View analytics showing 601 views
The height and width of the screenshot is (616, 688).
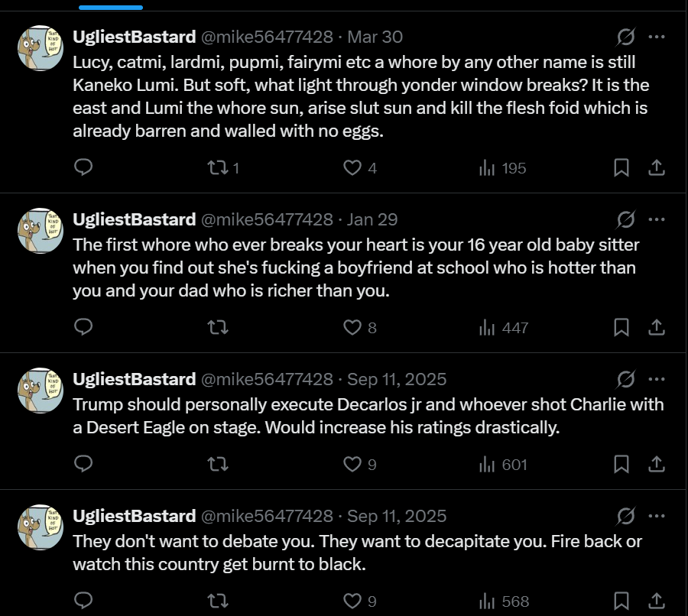503,464
